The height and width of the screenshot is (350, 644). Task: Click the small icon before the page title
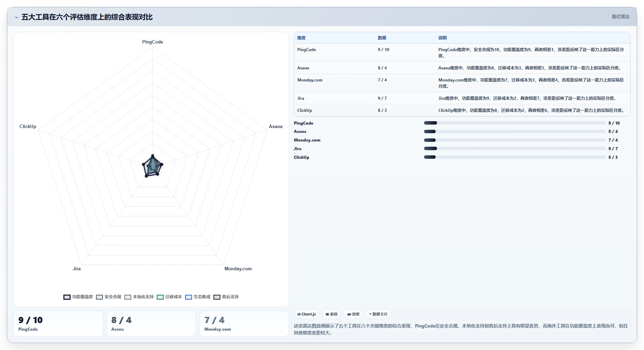coord(16,17)
